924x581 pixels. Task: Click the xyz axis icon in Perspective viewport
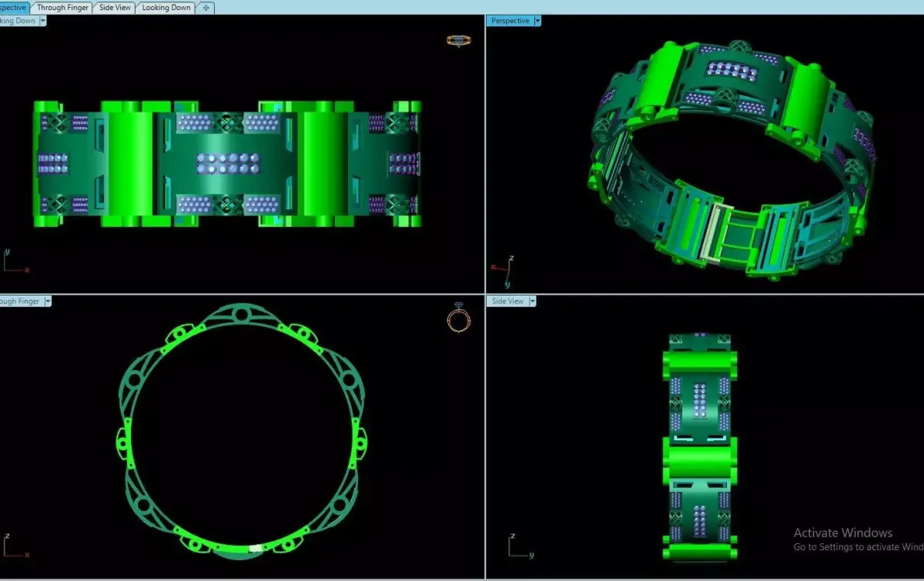click(x=501, y=264)
